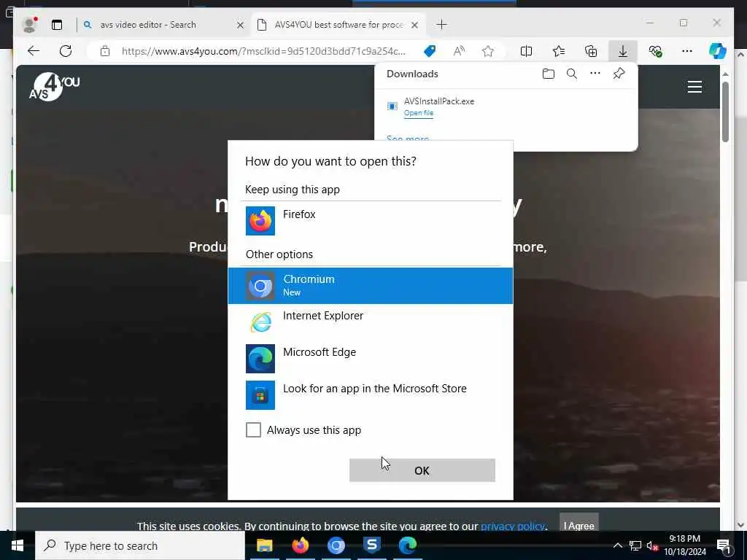Click I Agree on cookie banner
The height and width of the screenshot is (560, 747).
tap(578, 524)
